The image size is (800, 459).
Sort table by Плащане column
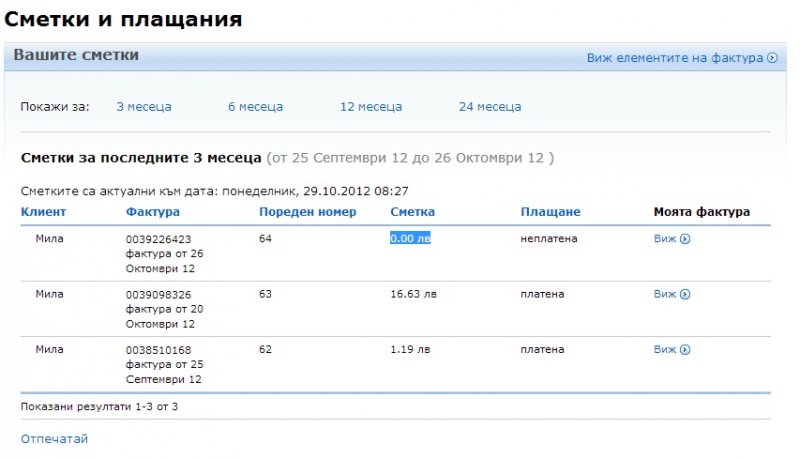click(551, 212)
